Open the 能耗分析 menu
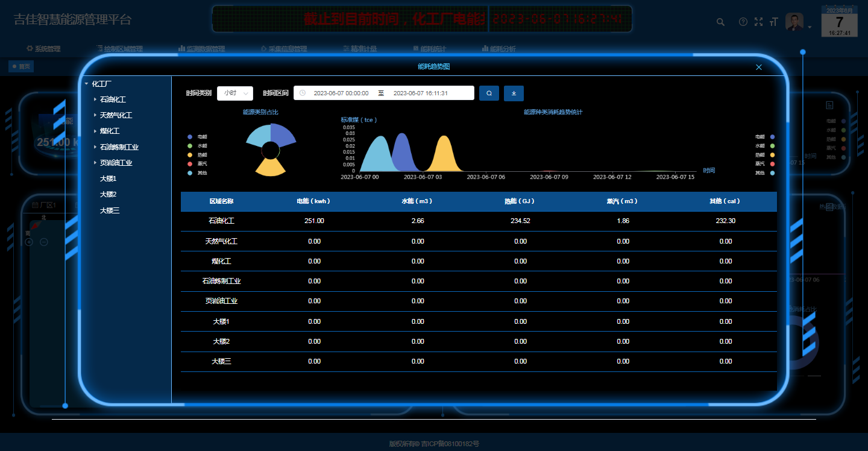Image resolution: width=868 pixels, height=451 pixels. pos(498,49)
